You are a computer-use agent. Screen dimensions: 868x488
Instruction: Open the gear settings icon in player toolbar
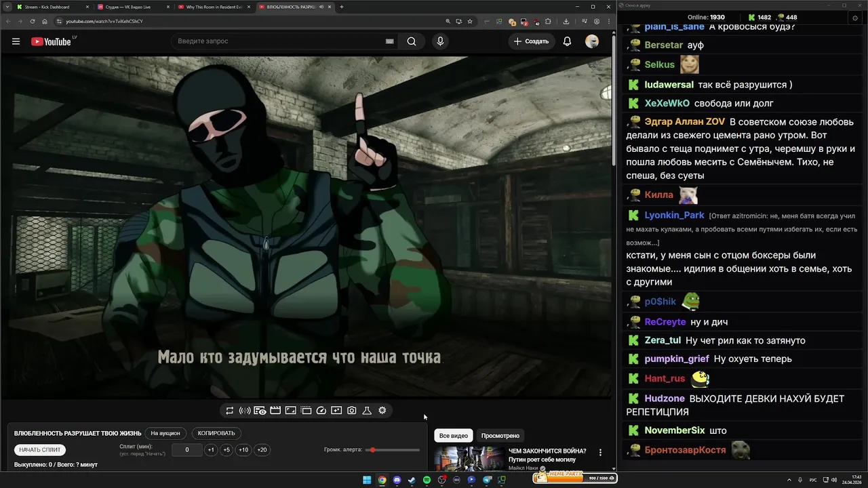click(x=382, y=411)
